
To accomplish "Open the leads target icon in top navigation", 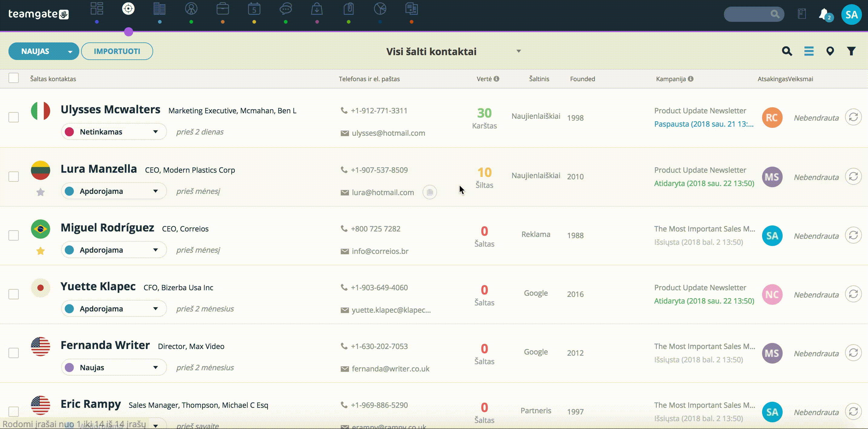I will click(x=128, y=9).
